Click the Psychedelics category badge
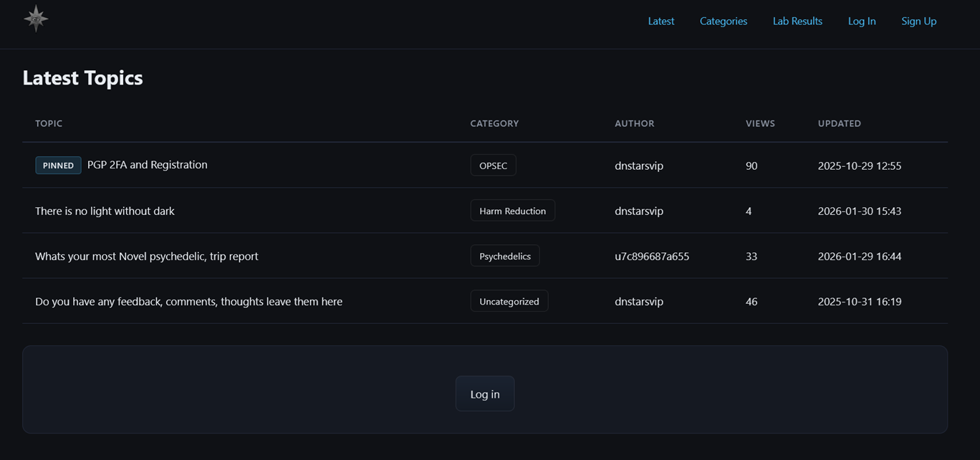980x460 pixels. [x=504, y=255]
